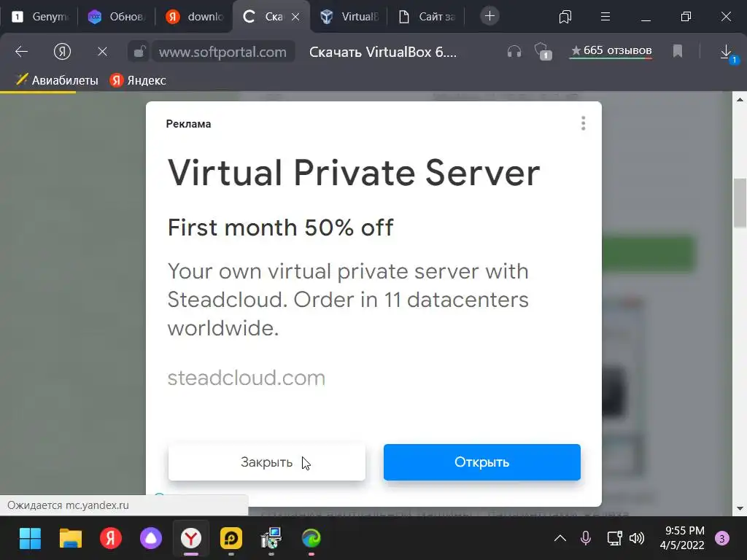The height and width of the screenshot is (560, 747).
Task: Open the Yandex Browser Y taskbar icon
Action: click(x=190, y=539)
